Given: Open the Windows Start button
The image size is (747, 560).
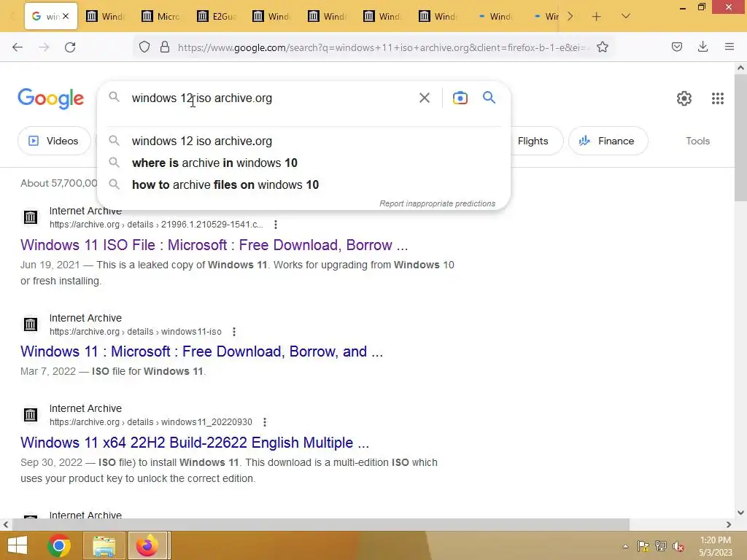Looking at the screenshot, I should tap(18, 545).
